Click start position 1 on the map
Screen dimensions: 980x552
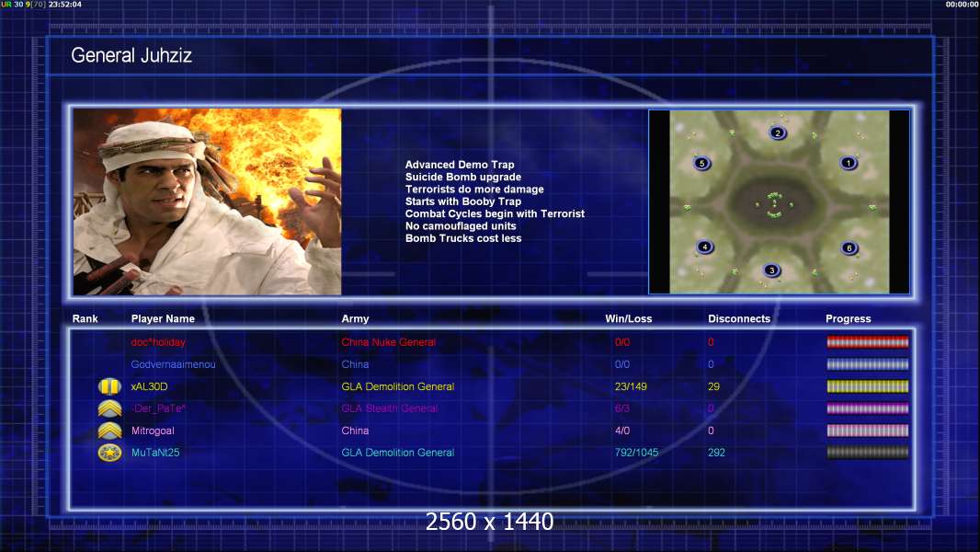pos(849,163)
